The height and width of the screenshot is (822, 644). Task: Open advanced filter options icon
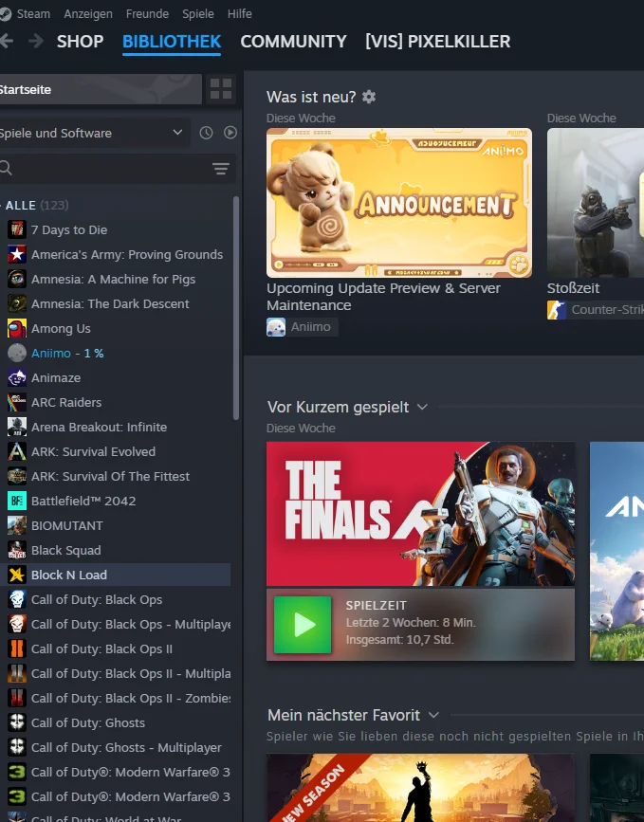point(221,168)
